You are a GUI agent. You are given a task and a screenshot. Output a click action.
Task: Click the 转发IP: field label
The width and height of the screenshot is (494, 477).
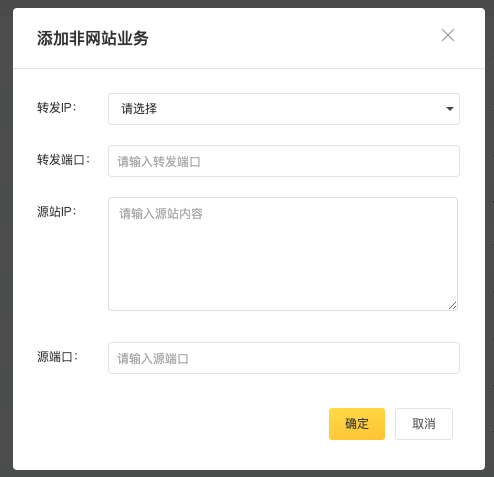pyautogui.click(x=57, y=108)
